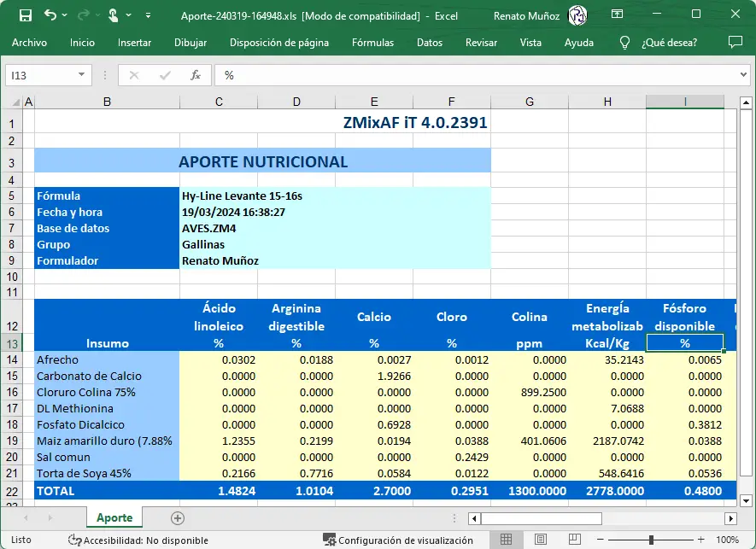Add a new sheet with the plus icon
The width and height of the screenshot is (756, 549).
[x=178, y=517]
